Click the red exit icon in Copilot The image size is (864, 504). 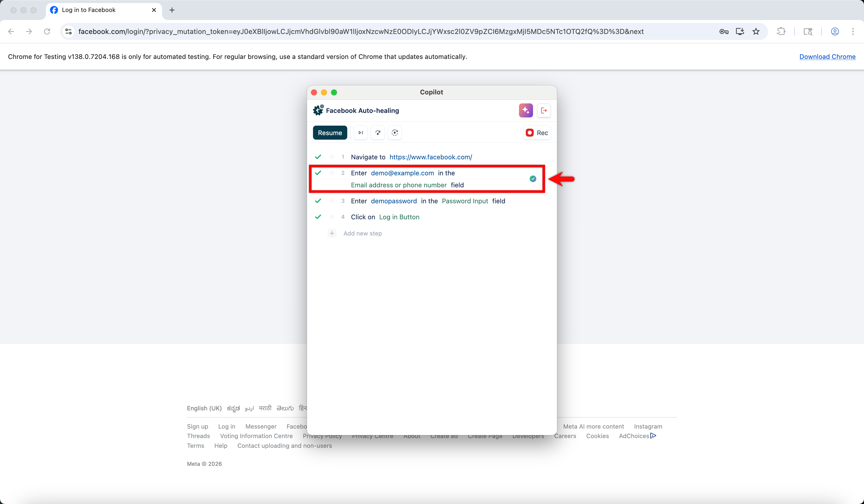(x=544, y=110)
